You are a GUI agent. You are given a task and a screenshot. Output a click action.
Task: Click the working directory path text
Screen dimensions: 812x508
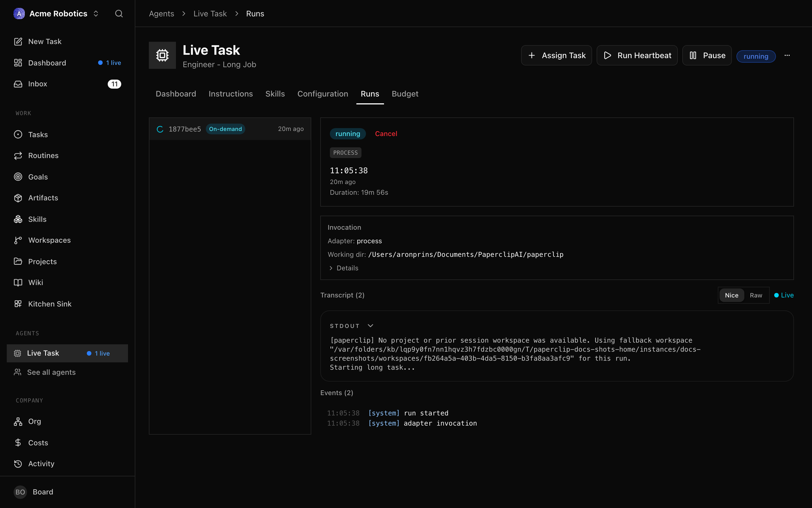(466, 254)
